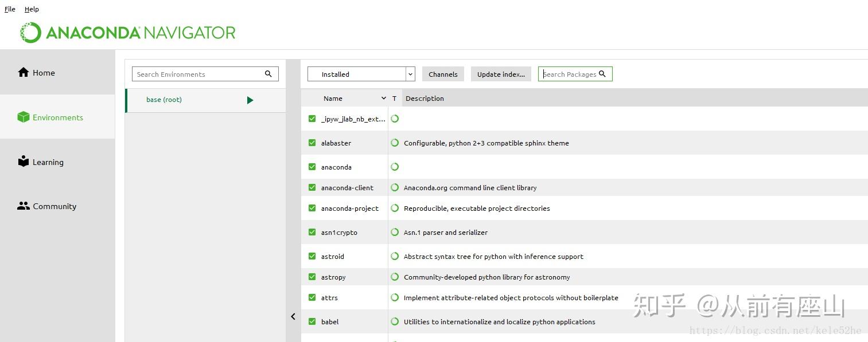Open the File menu
Image resolution: width=868 pixels, height=342 pixels.
[10, 9]
